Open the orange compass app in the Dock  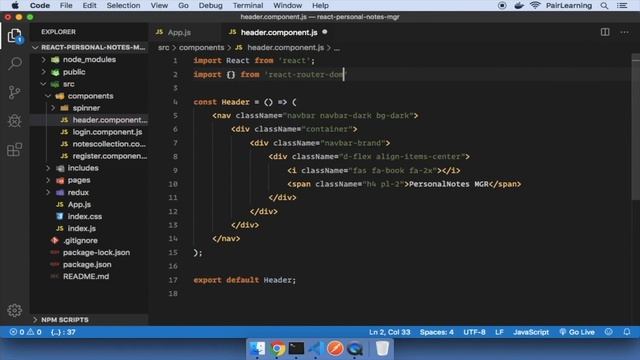pos(335,349)
